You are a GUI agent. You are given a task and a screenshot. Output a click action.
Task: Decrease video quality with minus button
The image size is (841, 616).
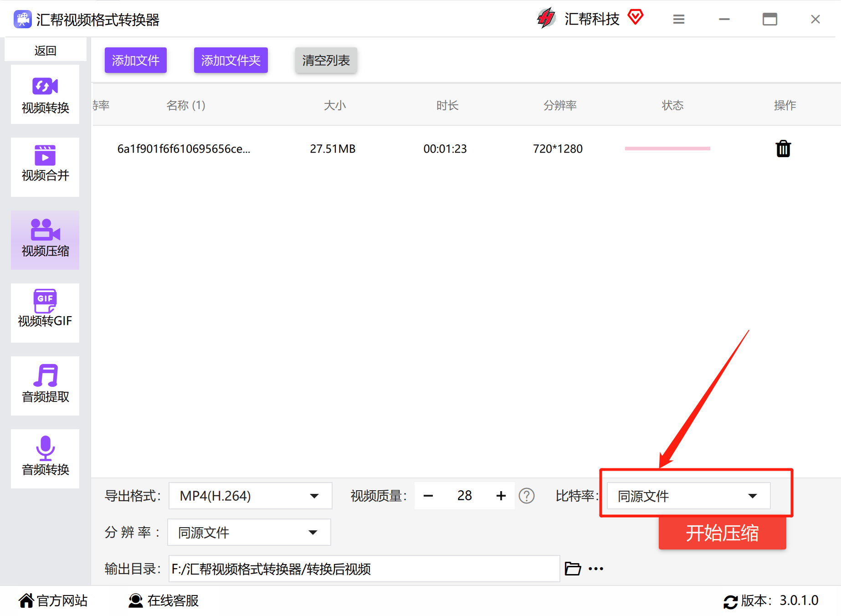click(x=428, y=496)
